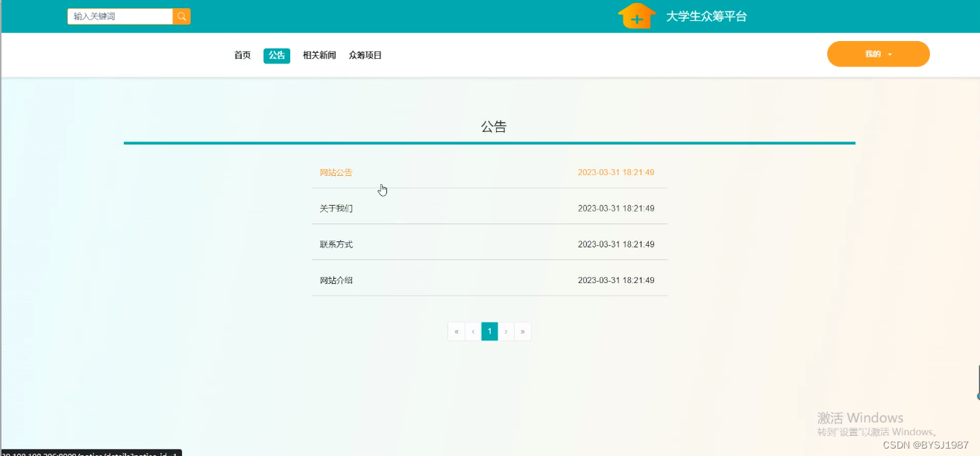Image resolution: width=980 pixels, height=456 pixels.
Task: Open the 联系方式 announcement
Action: [336, 244]
